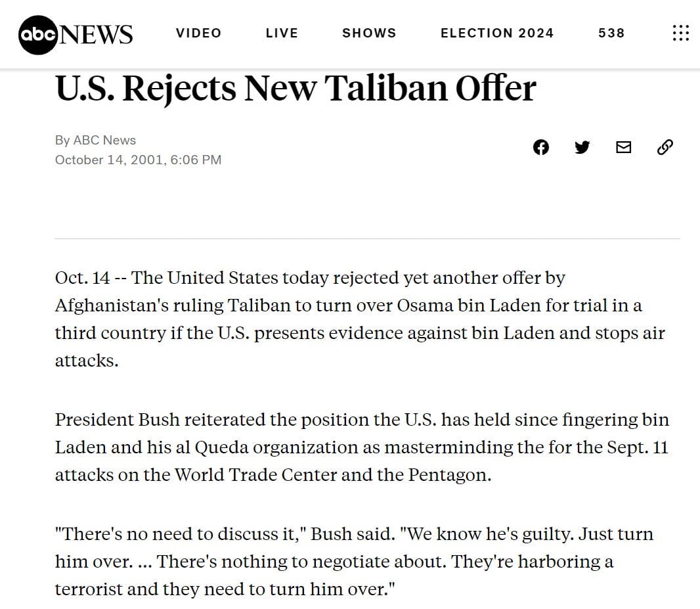The image size is (700, 609).
Task: Open the more sections grid menu
Action: [x=680, y=33]
